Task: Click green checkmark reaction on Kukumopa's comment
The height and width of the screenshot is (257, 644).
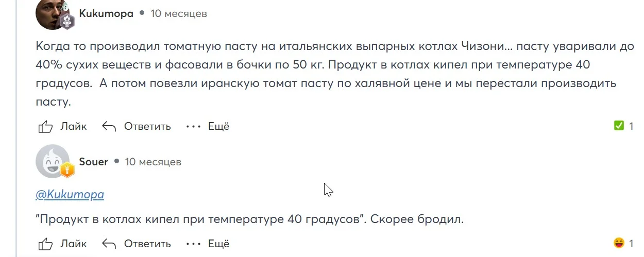Action: [619, 126]
